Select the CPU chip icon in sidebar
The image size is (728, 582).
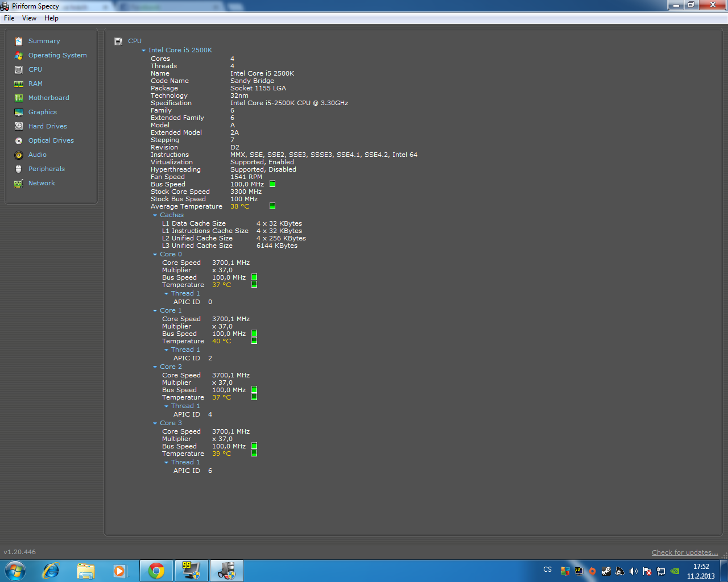coord(19,69)
